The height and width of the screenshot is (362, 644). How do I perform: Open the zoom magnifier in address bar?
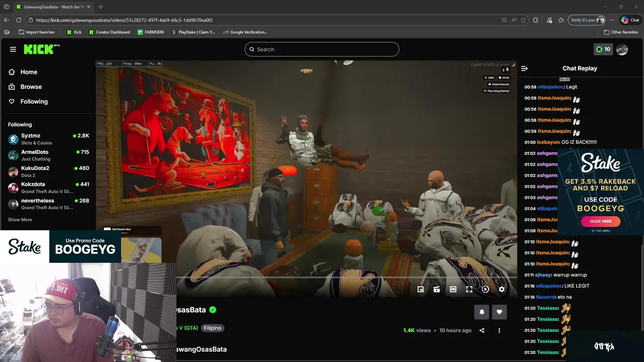(x=504, y=20)
